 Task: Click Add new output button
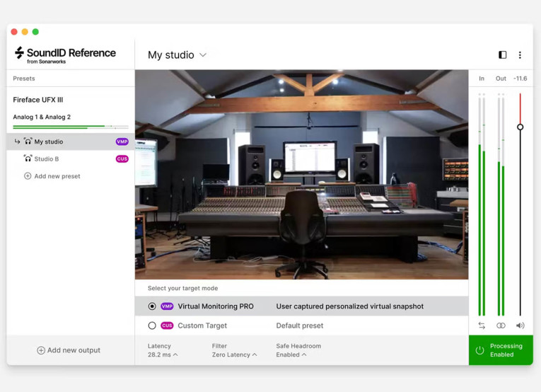click(x=69, y=350)
